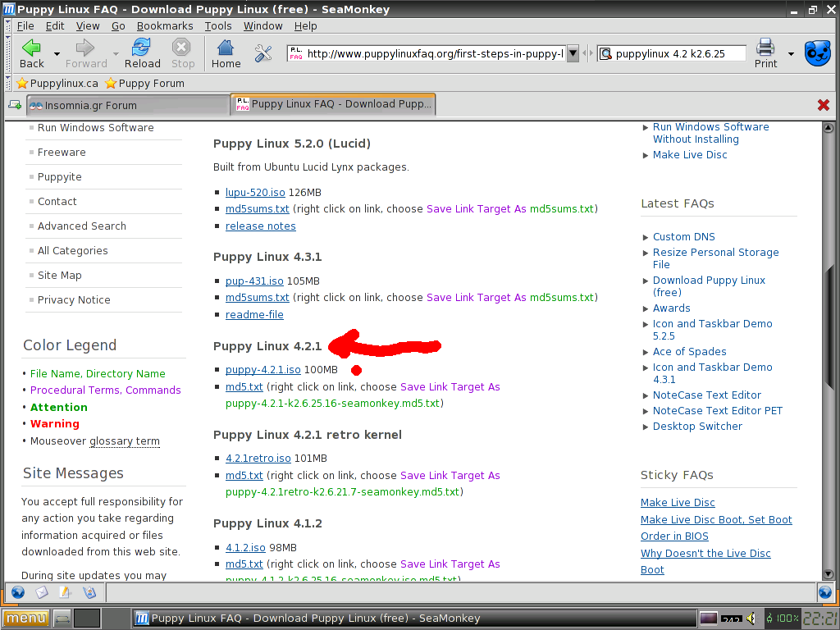Open the Help menu
The width and height of the screenshot is (840, 630).
point(305,25)
